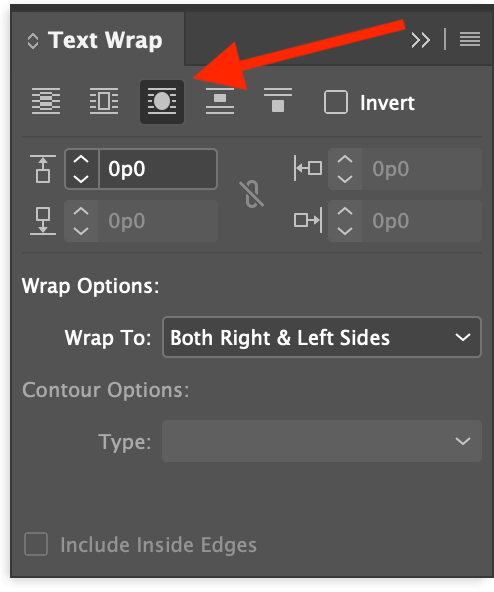Click the bottom offset input field
The image size is (494, 592).
(x=158, y=221)
